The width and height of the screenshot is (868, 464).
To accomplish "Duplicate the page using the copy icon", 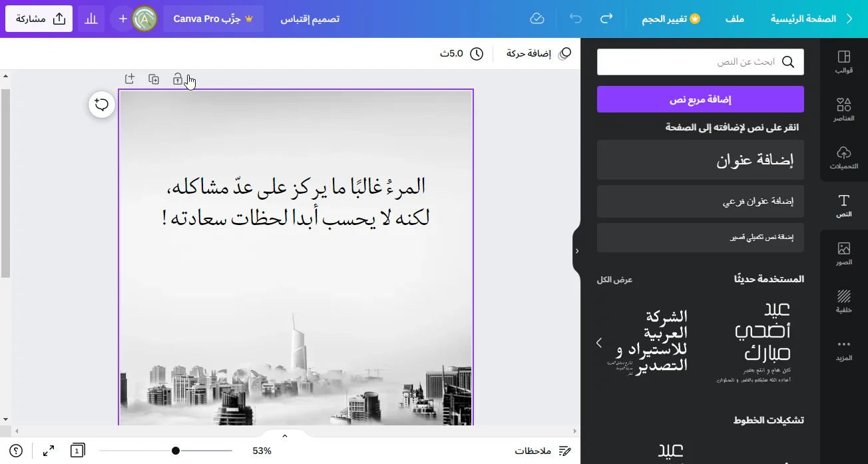I will [x=154, y=79].
